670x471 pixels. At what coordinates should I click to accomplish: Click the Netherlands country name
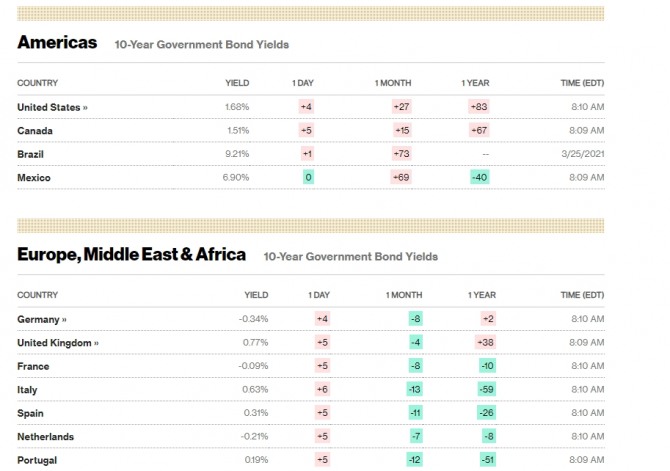coord(45,437)
